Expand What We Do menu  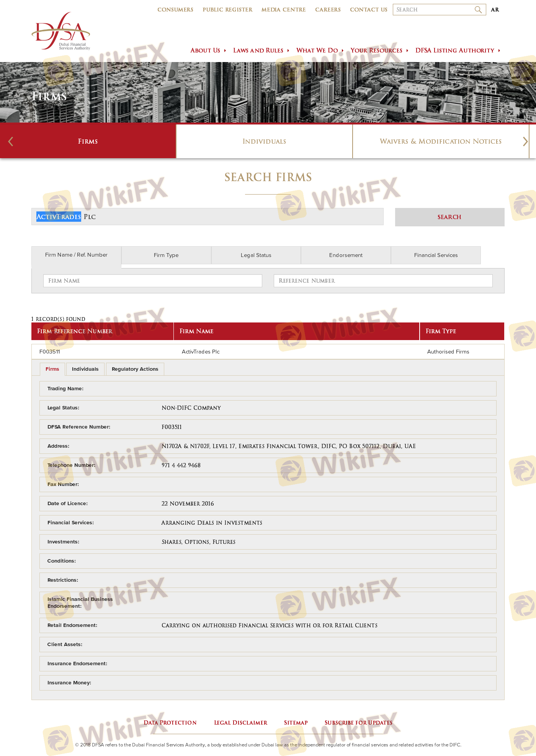pyautogui.click(x=320, y=51)
